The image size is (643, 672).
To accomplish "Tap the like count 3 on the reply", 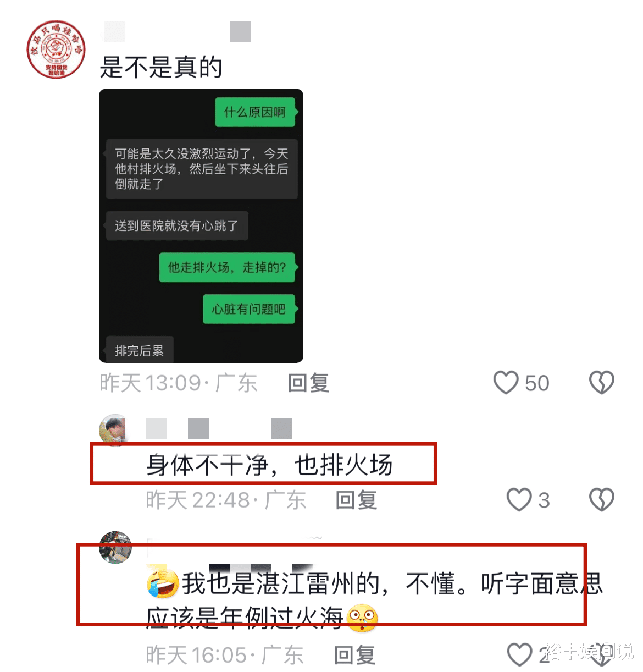I will tap(544, 500).
